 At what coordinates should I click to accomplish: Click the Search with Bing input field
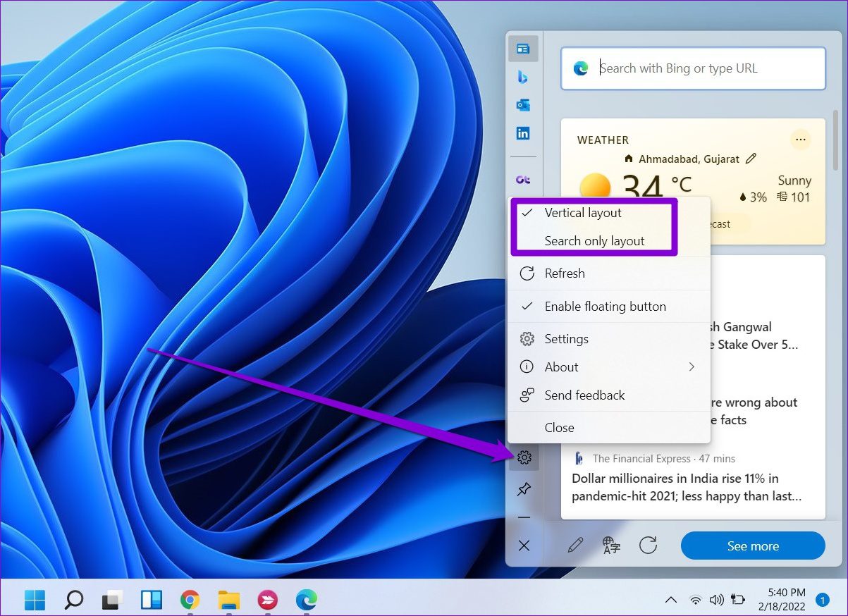[693, 68]
